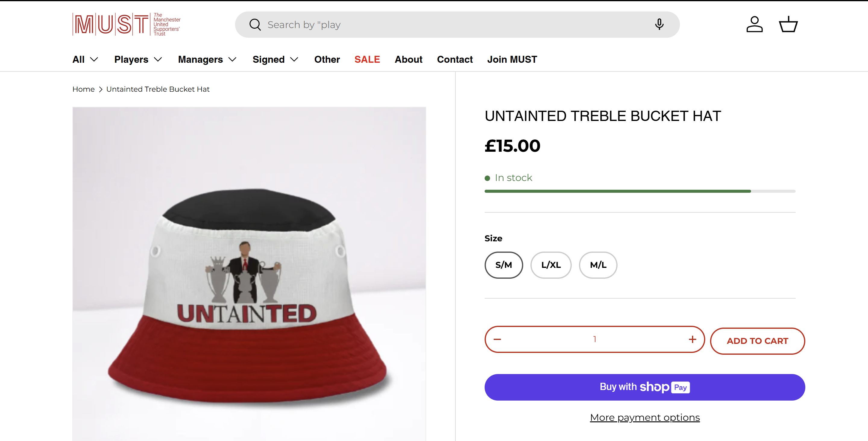The height and width of the screenshot is (441, 868).
Task: Click the ADD TO CART button
Action: point(757,341)
